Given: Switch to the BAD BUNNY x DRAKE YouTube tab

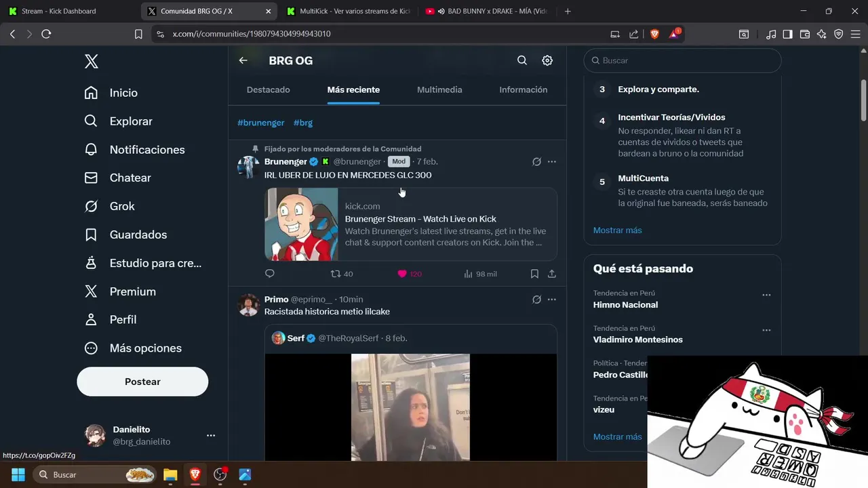Looking at the screenshot, I should click(487, 11).
